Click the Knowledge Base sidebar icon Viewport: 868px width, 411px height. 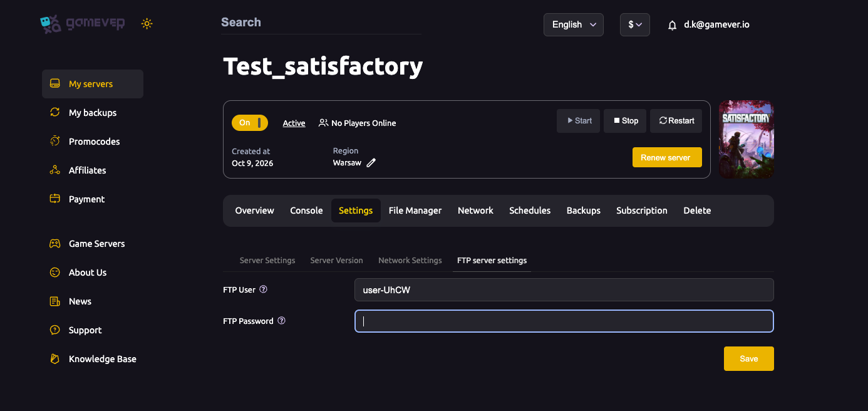[x=55, y=359]
